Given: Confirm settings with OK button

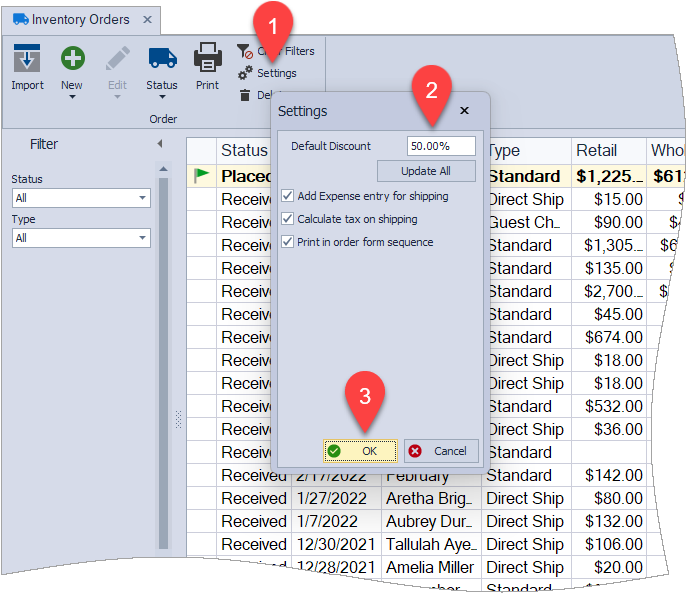Looking at the screenshot, I should click(x=360, y=451).
